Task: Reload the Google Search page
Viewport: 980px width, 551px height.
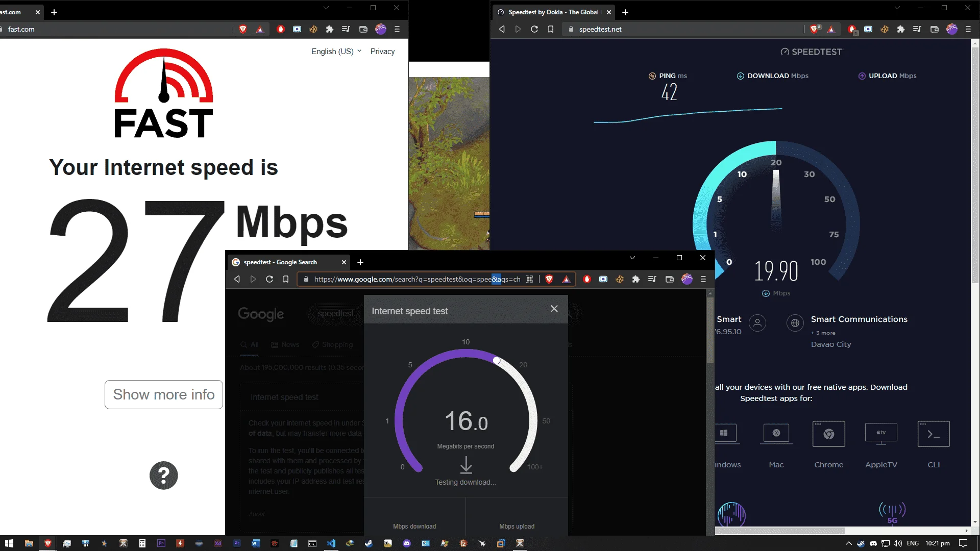Action: pos(269,279)
